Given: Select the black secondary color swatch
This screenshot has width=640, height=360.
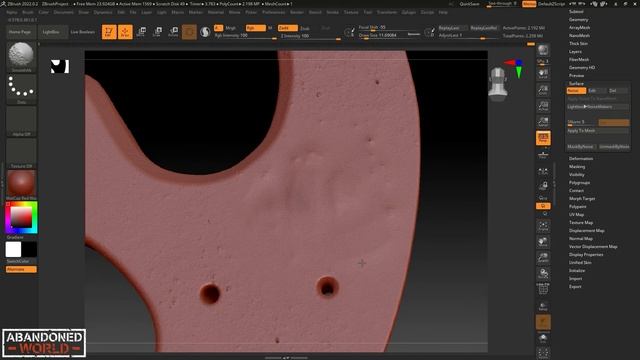Looking at the screenshot, I should (x=29, y=249).
